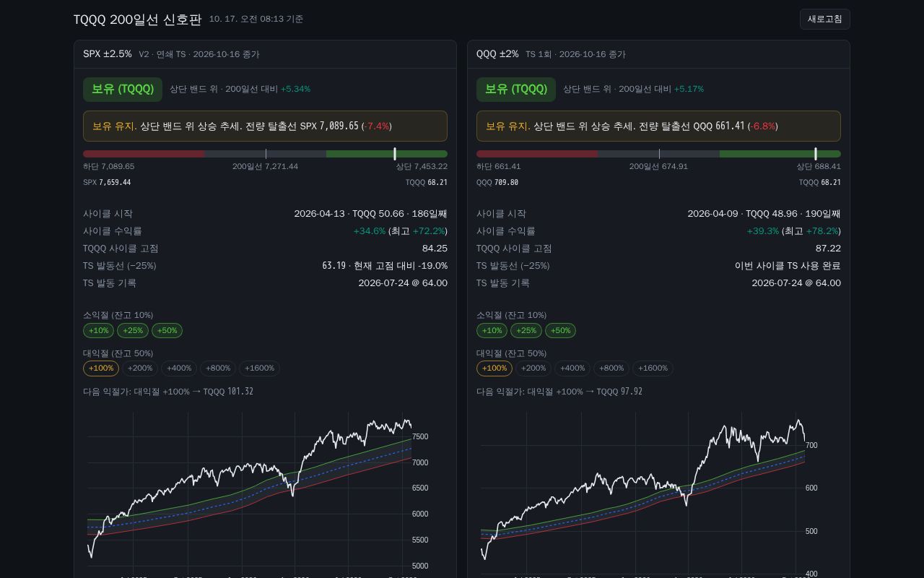Click the 'SPX ±2.5%' card heading
The width and height of the screenshot is (924, 578).
pos(108,54)
